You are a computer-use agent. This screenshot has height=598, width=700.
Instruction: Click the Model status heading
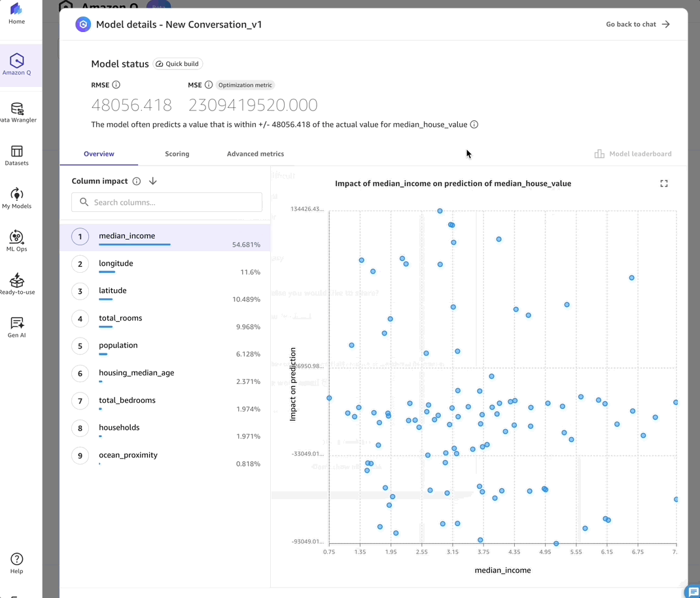click(x=120, y=64)
